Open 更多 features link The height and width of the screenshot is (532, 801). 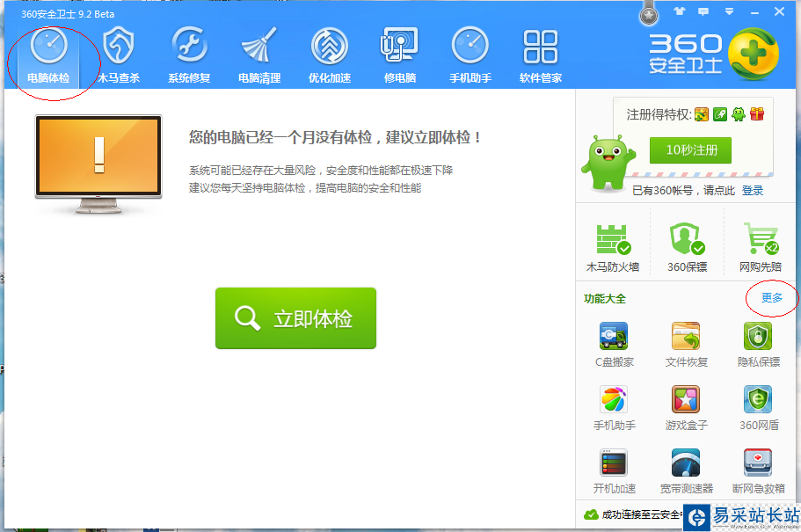click(x=772, y=298)
